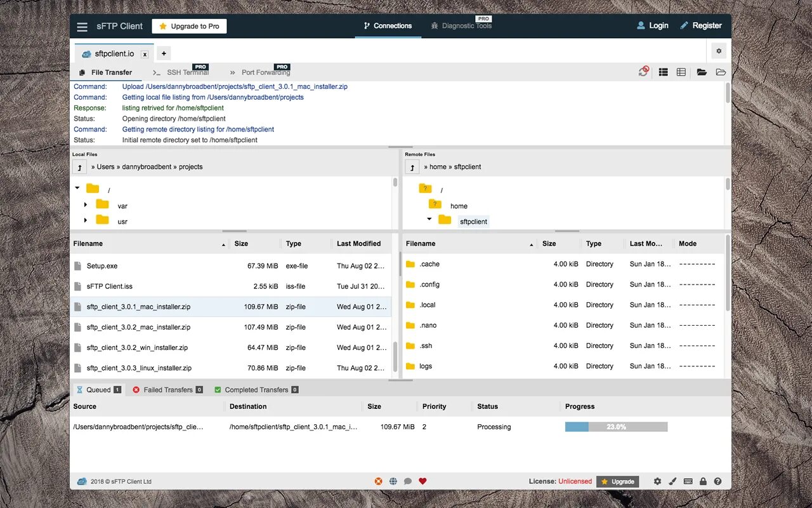Go up one level in Local Files
Screen dimensions: 812x508
79,167
